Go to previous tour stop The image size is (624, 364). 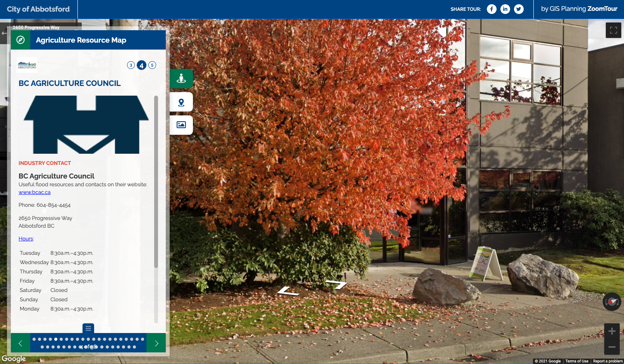pos(21,343)
